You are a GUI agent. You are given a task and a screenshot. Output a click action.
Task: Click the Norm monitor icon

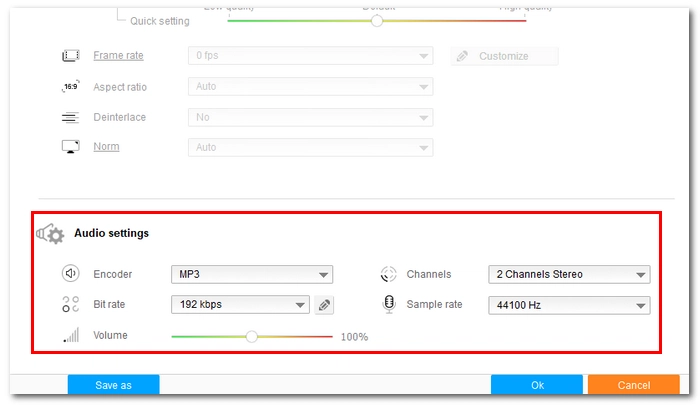tap(71, 146)
